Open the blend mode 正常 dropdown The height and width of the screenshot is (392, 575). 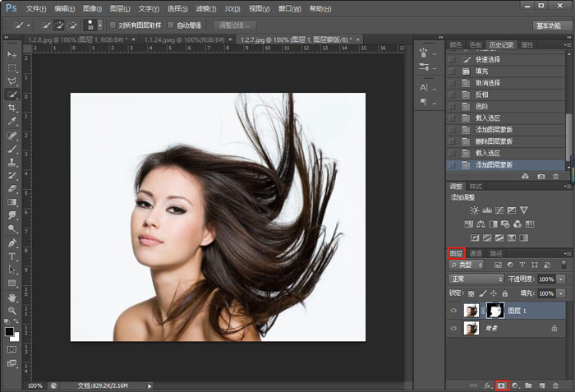(x=476, y=279)
